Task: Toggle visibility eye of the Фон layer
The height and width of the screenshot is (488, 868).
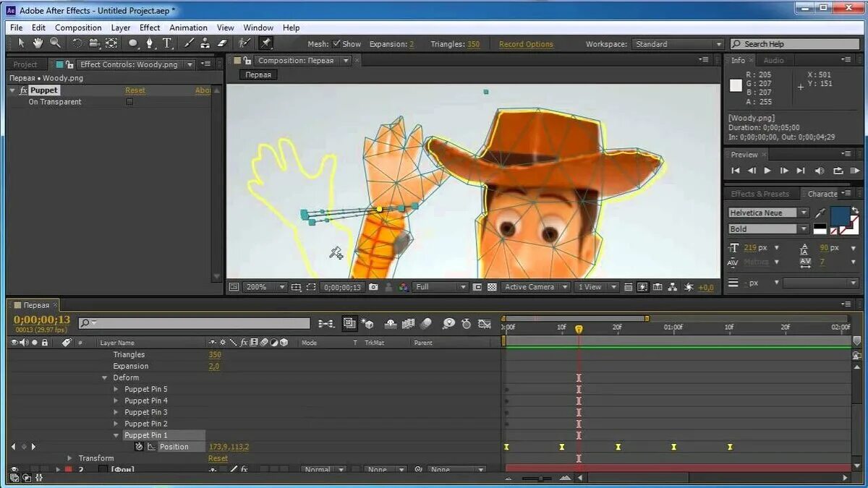Action: coord(14,470)
